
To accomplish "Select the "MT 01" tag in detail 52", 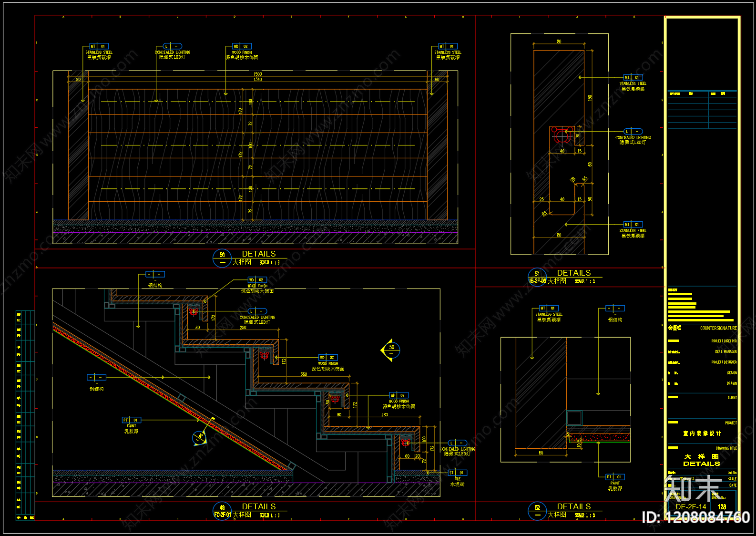I will (x=549, y=308).
